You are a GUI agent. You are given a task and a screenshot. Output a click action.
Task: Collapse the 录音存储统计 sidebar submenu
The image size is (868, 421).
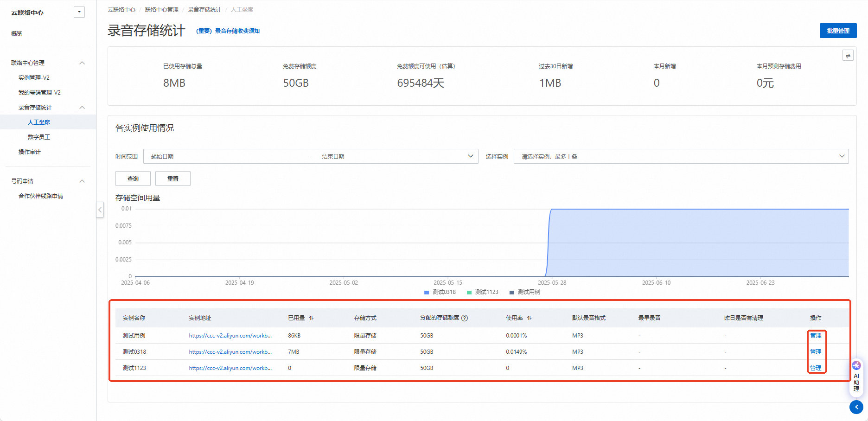[82, 108]
